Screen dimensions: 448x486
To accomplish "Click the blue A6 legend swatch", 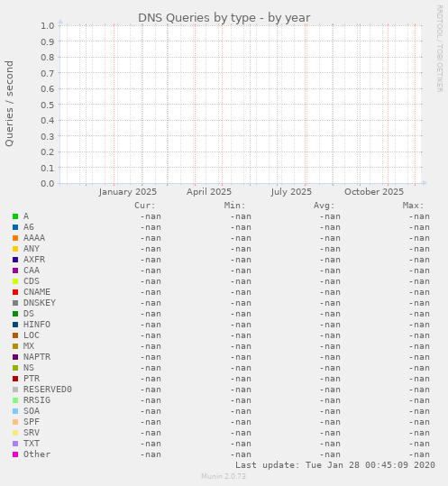I will [15, 227].
